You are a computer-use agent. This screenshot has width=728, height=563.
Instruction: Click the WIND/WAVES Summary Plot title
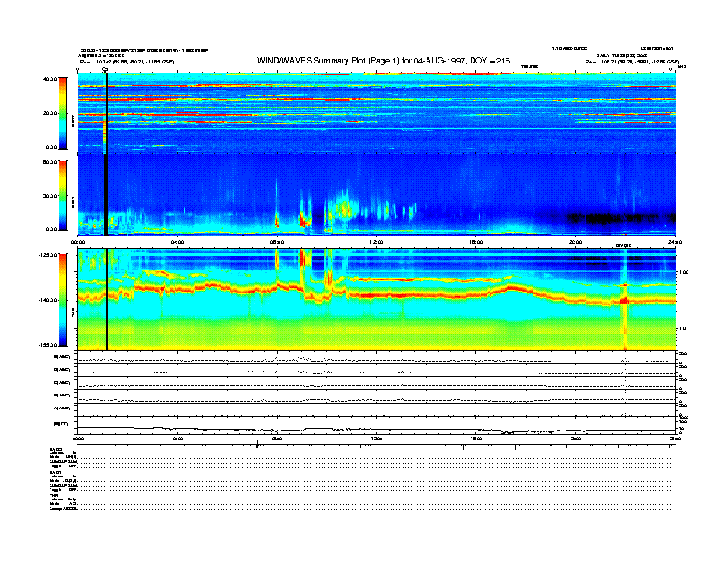[383, 61]
